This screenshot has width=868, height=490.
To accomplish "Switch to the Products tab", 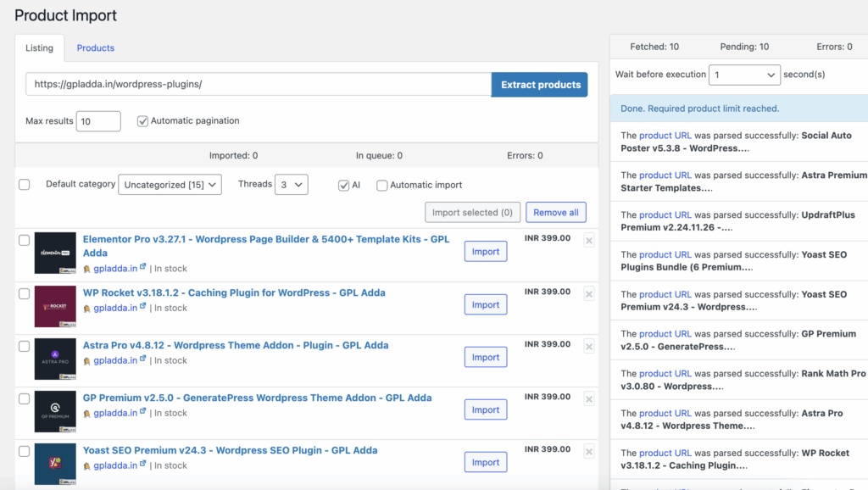I will pos(96,48).
